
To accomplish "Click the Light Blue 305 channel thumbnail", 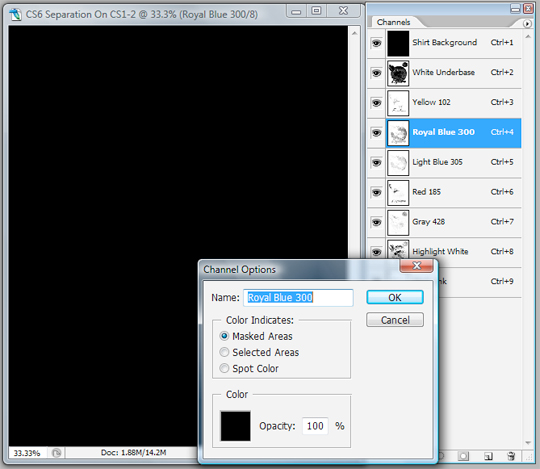I will pyautogui.click(x=398, y=163).
